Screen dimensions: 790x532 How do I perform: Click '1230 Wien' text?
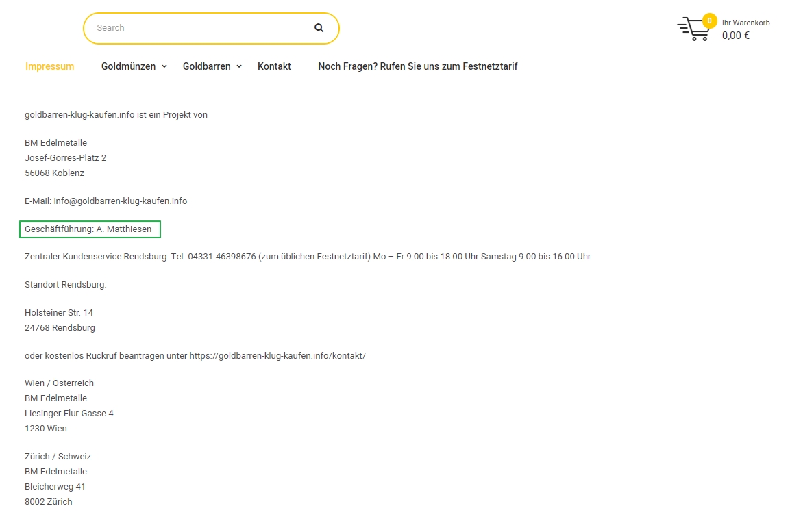click(46, 429)
